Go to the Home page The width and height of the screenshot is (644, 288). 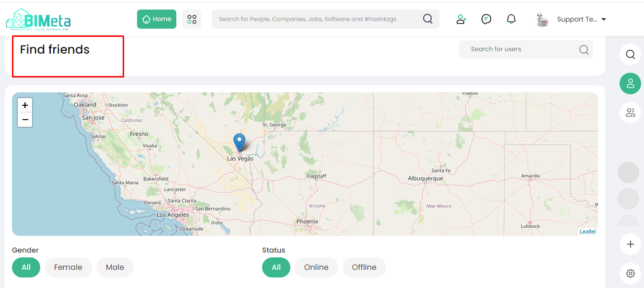[x=157, y=19]
